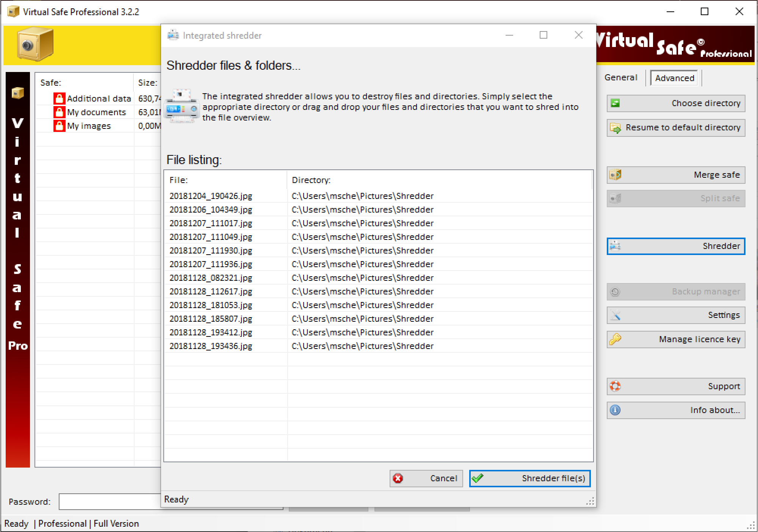Click the blue Info about icon
Viewport: 758px width, 532px height.
coord(615,410)
